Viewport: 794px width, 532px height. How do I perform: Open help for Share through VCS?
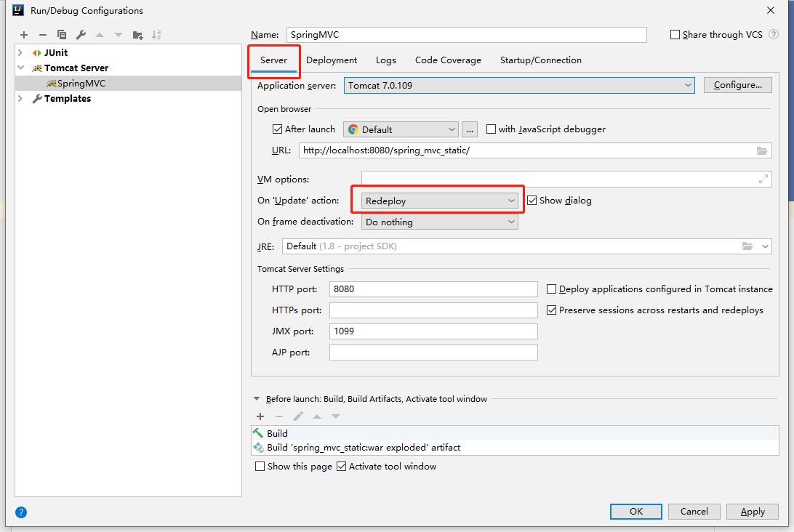(773, 34)
